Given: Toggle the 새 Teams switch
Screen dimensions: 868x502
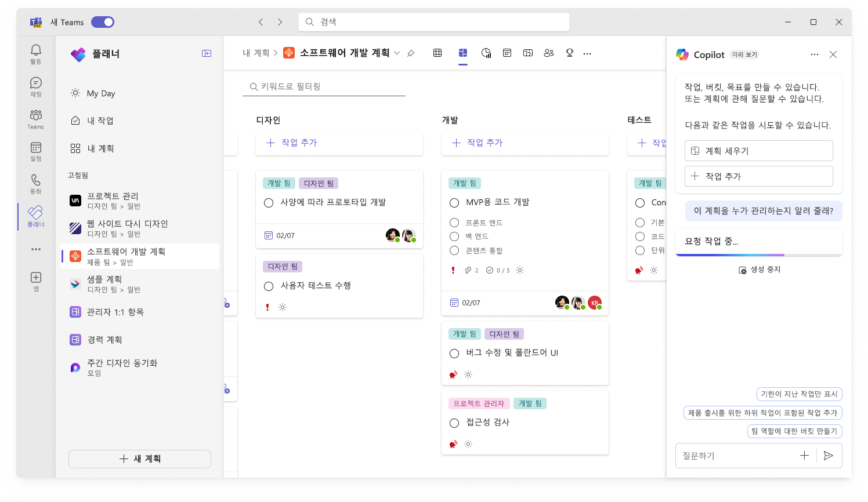Looking at the screenshot, I should click(x=103, y=22).
